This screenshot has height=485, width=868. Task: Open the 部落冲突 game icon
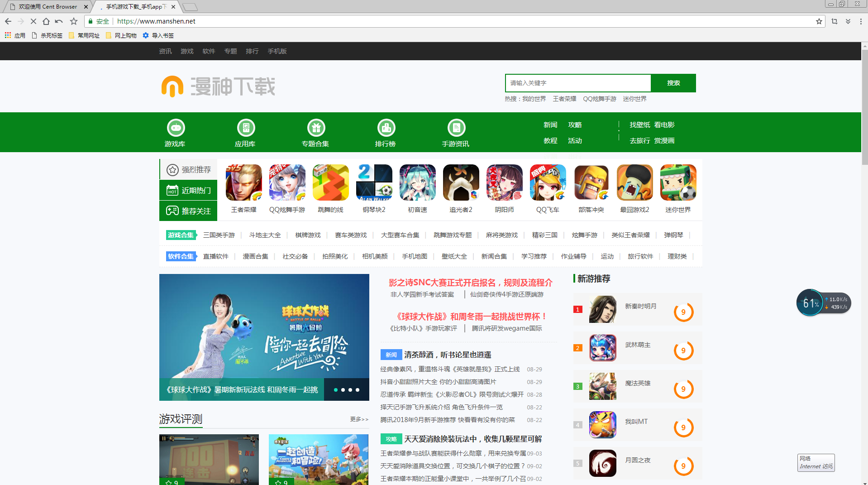pos(591,182)
